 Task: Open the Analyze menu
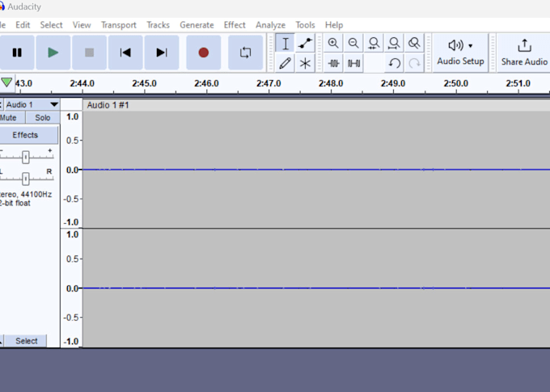270,25
